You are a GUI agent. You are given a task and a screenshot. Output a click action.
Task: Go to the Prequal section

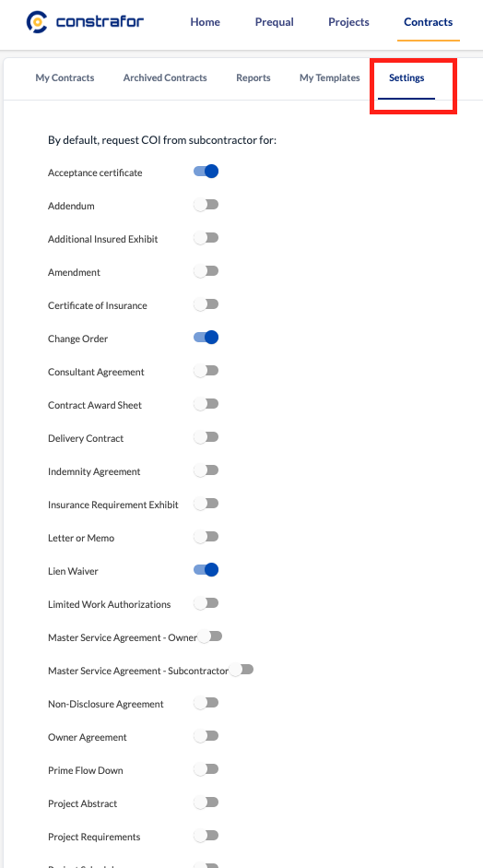274,22
